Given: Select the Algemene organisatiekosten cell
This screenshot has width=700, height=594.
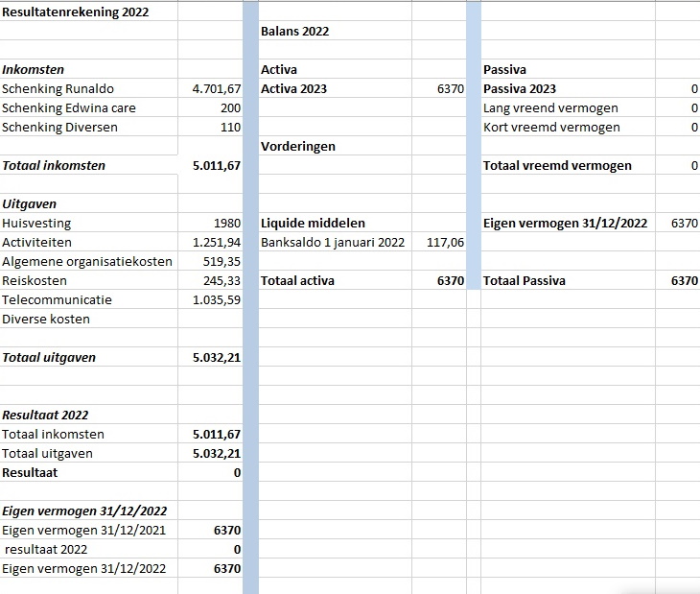Looking at the screenshot, I should coord(87,261).
